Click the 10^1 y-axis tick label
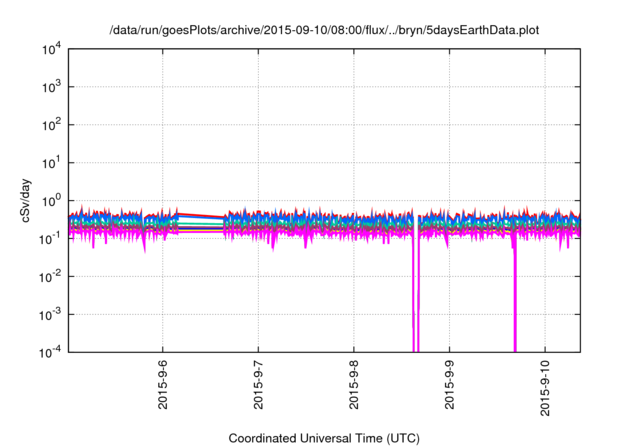 (51, 163)
